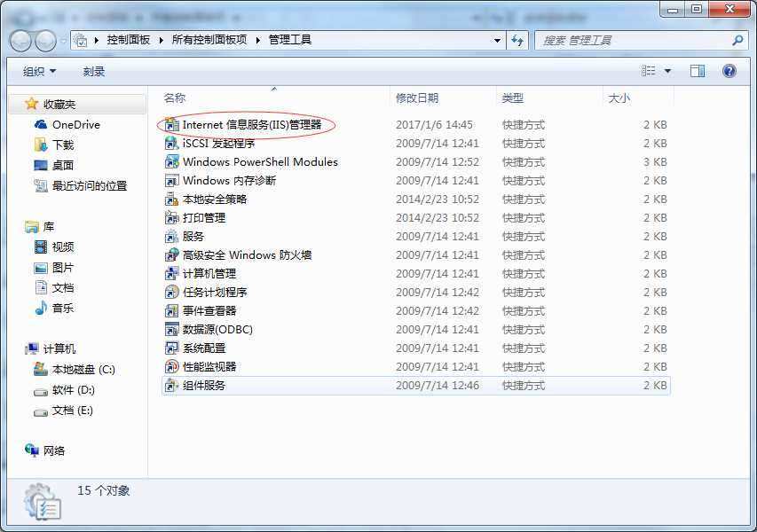757x532 pixels.
Task: Go to the 下载 folder
Action: click(x=54, y=145)
